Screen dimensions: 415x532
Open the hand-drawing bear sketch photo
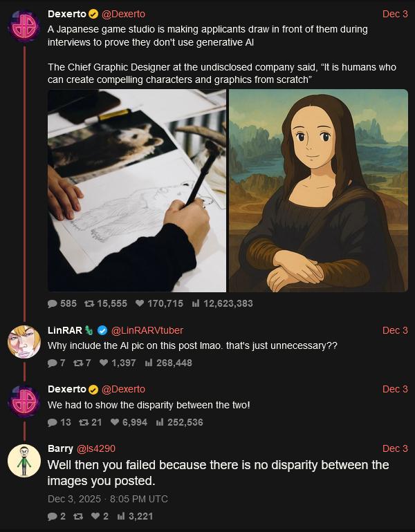[137, 190]
